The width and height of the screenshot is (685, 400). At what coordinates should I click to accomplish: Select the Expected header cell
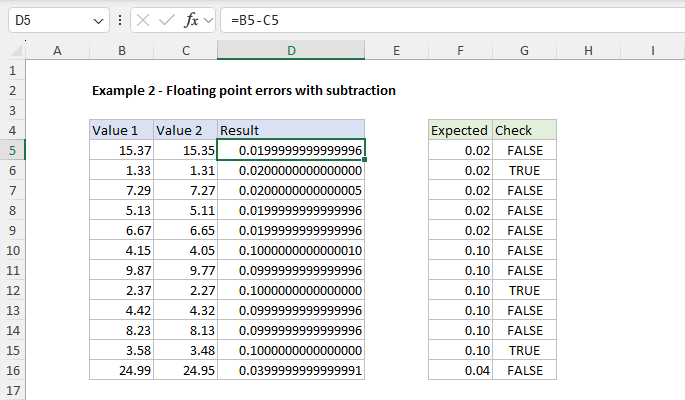(x=460, y=130)
